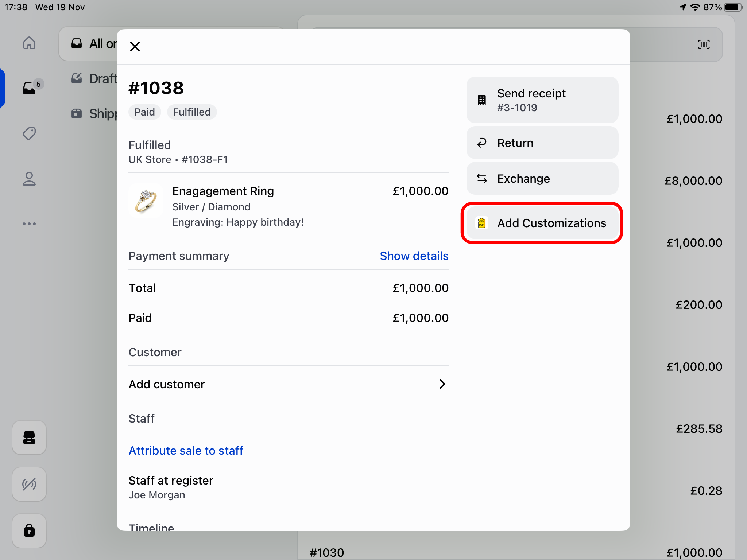This screenshot has width=747, height=560.
Task: Start a Return for the order
Action: click(542, 143)
